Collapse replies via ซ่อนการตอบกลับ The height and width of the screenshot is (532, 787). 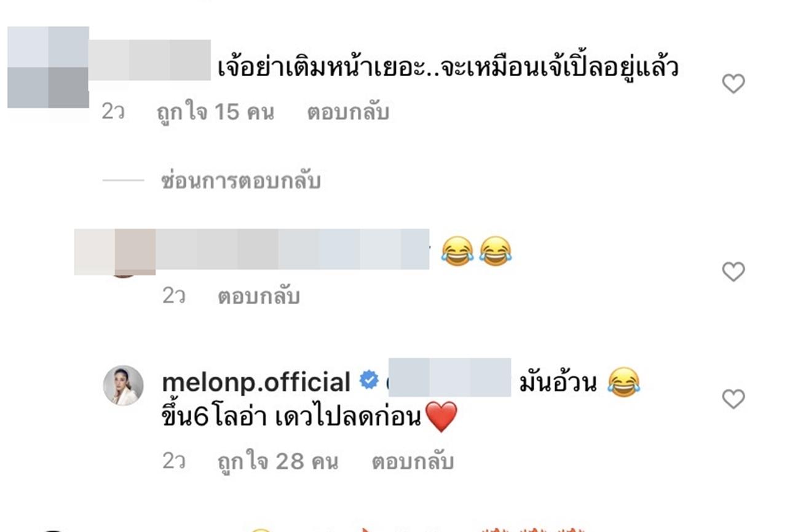[241, 181]
